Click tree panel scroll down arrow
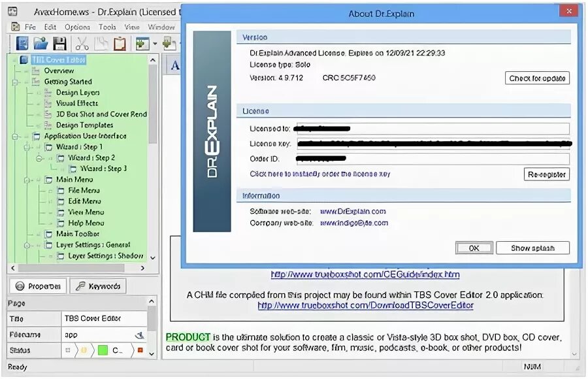 (x=153, y=258)
